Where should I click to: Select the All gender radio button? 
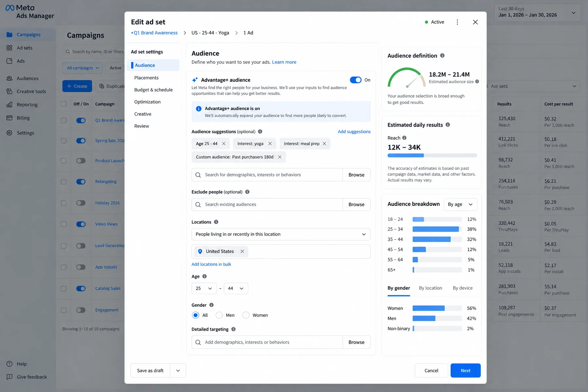[x=196, y=315]
